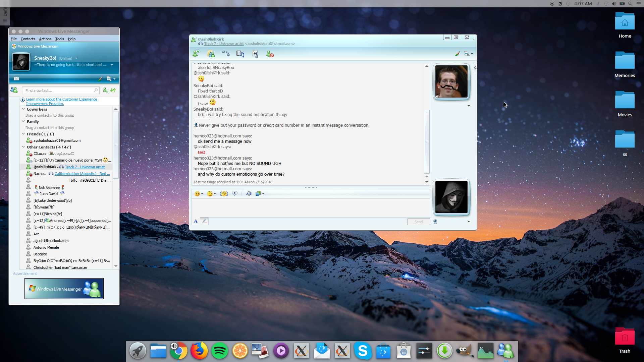
Task: Click the Insert Background icon in chat
Action: 259,193
